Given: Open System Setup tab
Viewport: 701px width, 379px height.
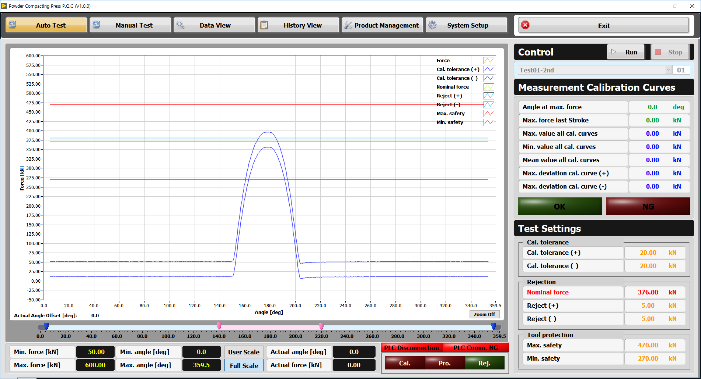Looking at the screenshot, I should click(x=467, y=25).
